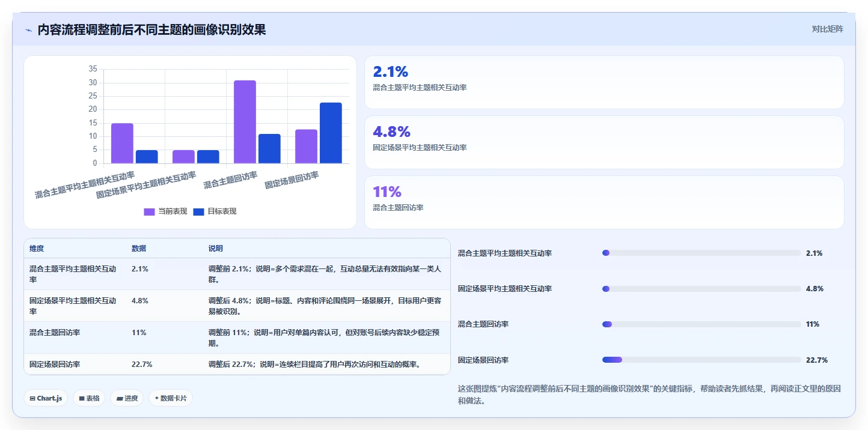Select the 2.1% data card
Screen dimensions: 868x430
tap(604, 82)
